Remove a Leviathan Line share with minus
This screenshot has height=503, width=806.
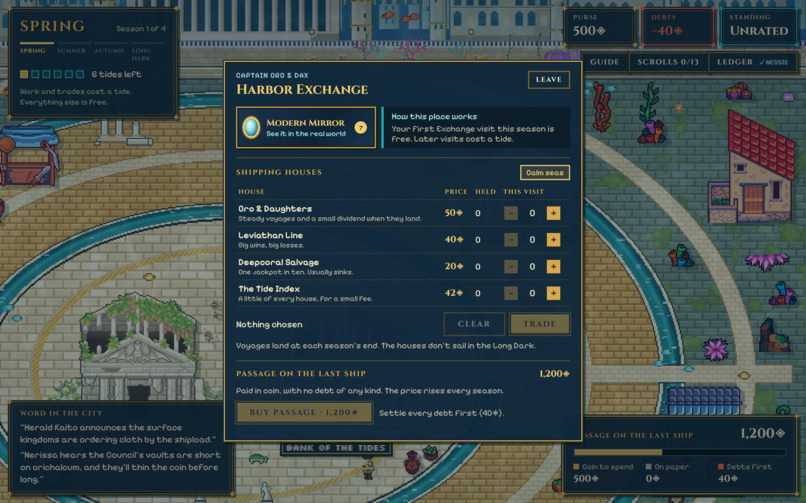510,240
